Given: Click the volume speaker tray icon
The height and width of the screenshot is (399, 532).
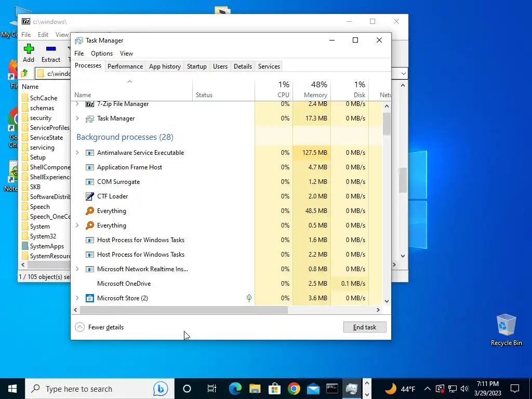Looking at the screenshot, I should point(464,389).
